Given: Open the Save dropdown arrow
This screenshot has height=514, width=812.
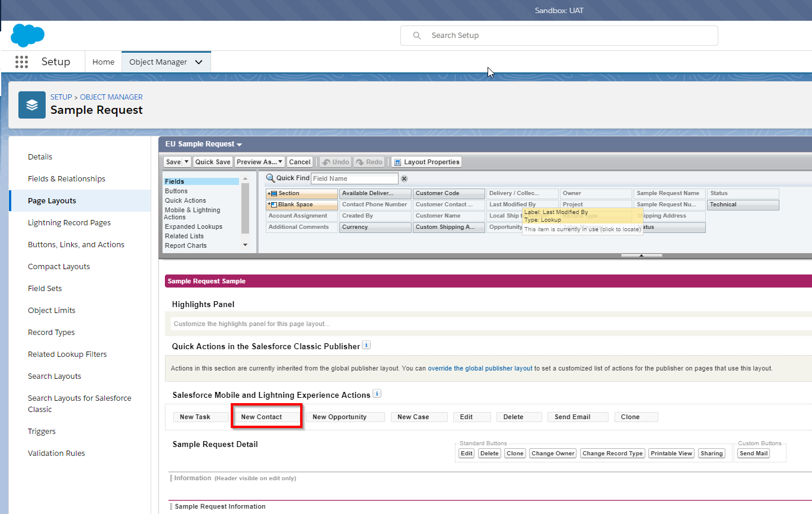Looking at the screenshot, I should pyautogui.click(x=187, y=162).
